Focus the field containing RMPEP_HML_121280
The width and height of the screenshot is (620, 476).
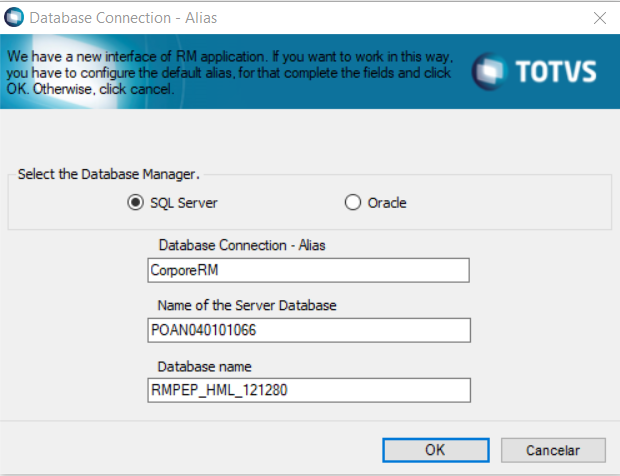pyautogui.click(x=308, y=390)
